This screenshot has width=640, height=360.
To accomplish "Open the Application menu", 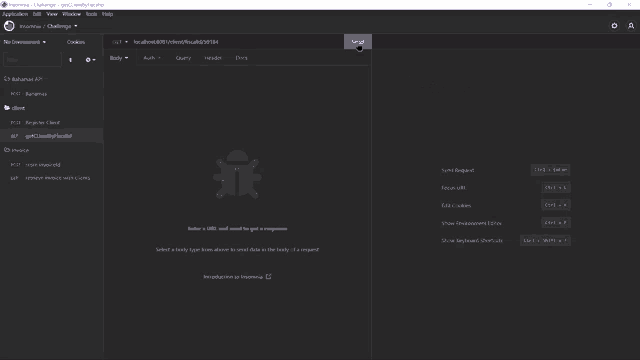I will point(15,14).
